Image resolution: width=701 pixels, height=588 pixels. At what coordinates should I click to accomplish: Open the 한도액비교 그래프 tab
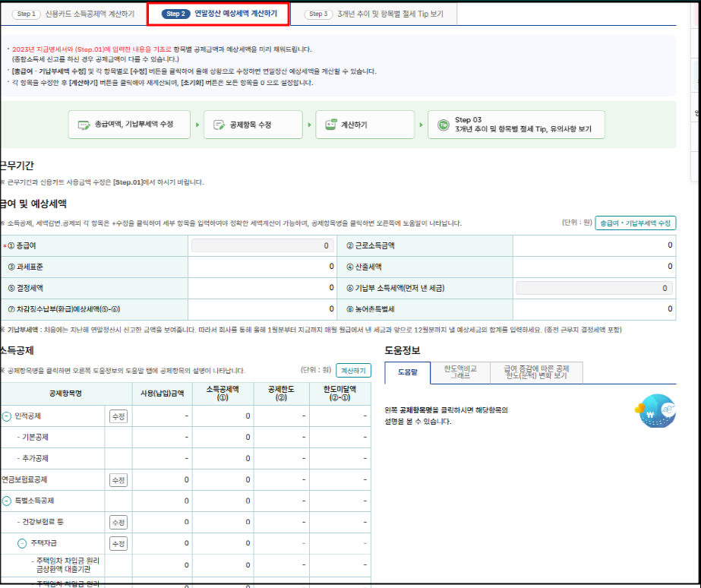coord(460,372)
